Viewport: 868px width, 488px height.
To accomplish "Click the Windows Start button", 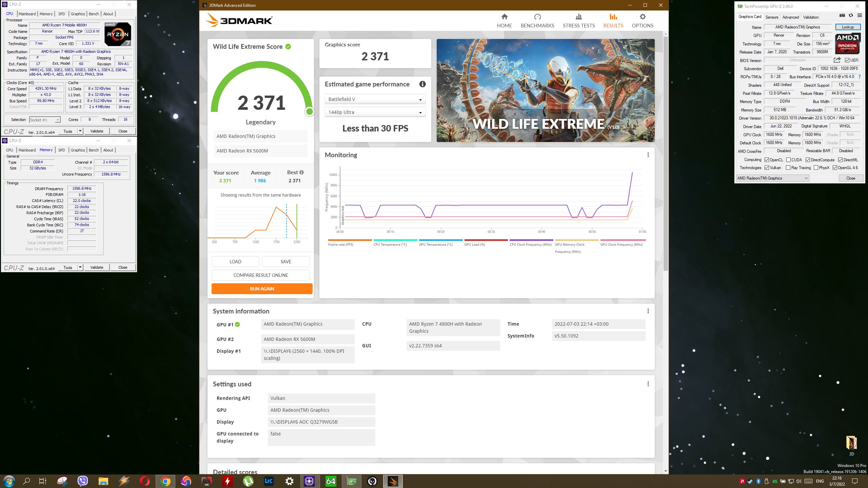I will pos(9,481).
